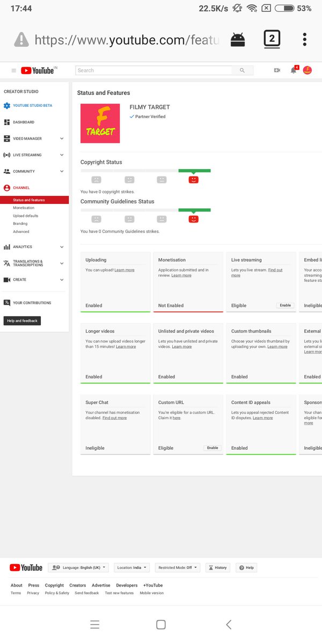Click Learn more under Custom thumbnails
Image resolution: width=322 pixels, height=644 pixels.
tap(277, 347)
